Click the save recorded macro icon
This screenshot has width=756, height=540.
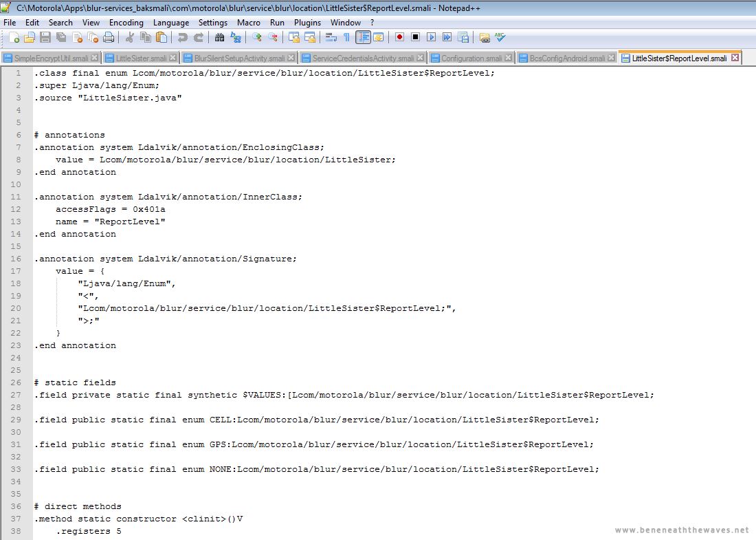(x=463, y=38)
